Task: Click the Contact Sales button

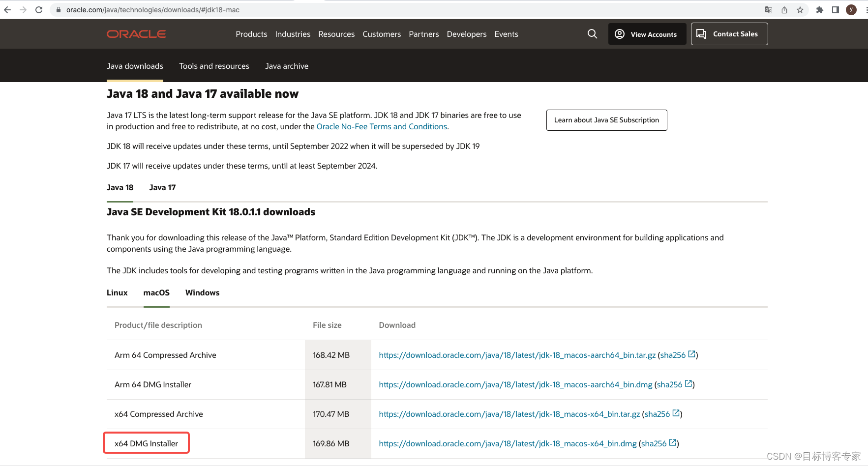Action: tap(729, 34)
